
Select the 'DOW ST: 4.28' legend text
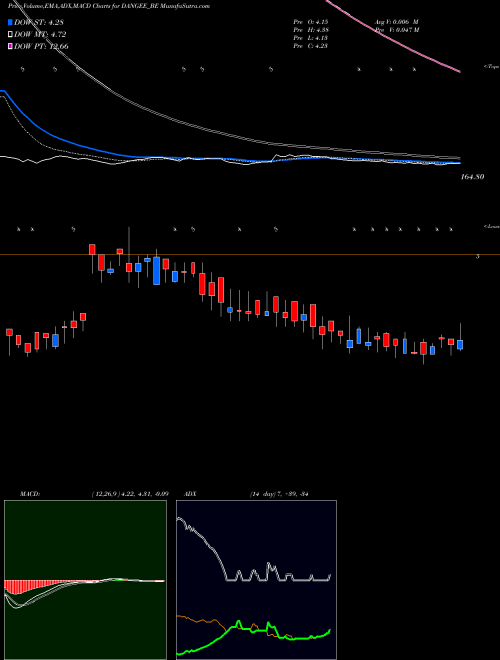(39, 22)
